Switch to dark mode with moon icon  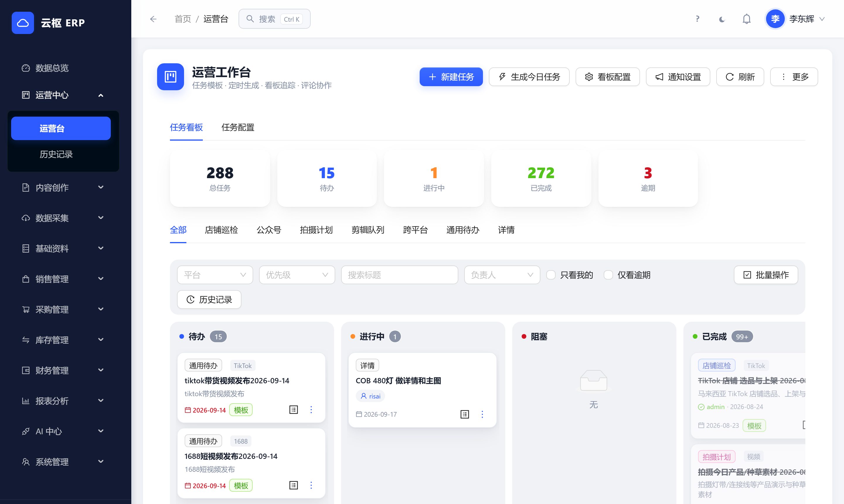(x=722, y=19)
